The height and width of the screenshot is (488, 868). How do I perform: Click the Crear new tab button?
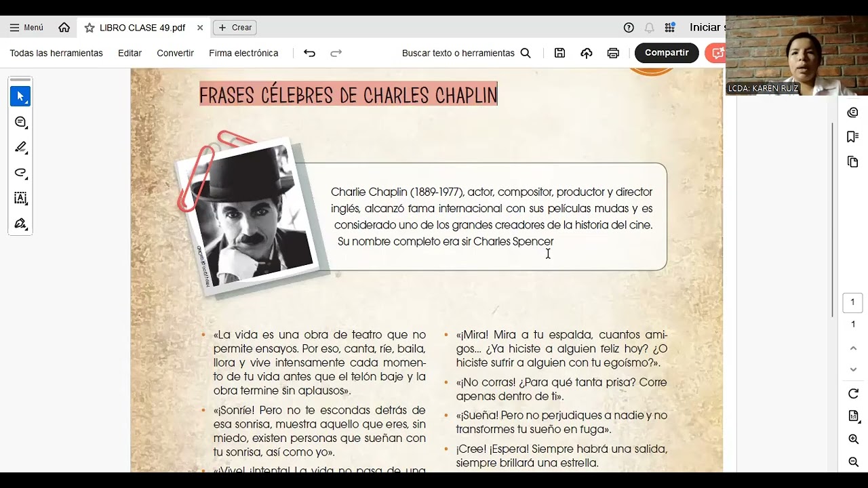[235, 28]
